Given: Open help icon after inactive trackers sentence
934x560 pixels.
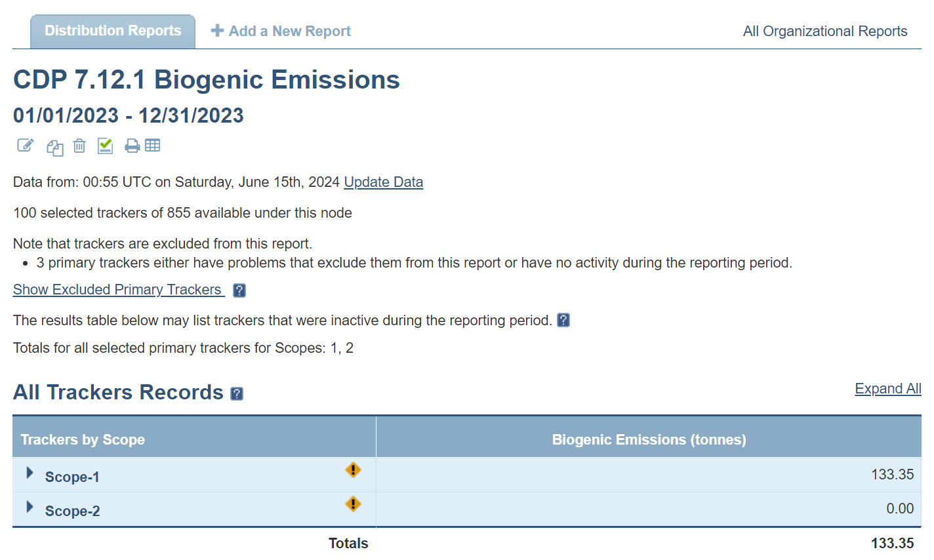Looking at the screenshot, I should click(563, 320).
